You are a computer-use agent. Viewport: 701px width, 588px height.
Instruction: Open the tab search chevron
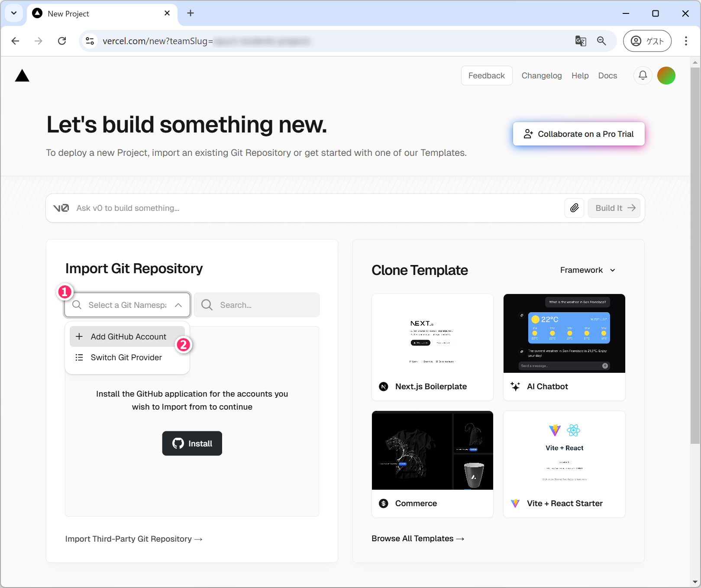point(14,13)
